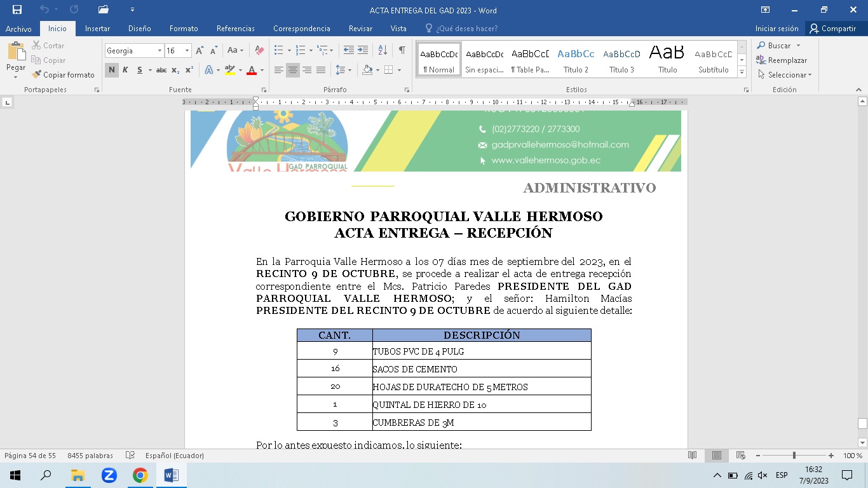Click the zoom slider in status bar
Screen dimensions: 868x488
click(x=794, y=456)
